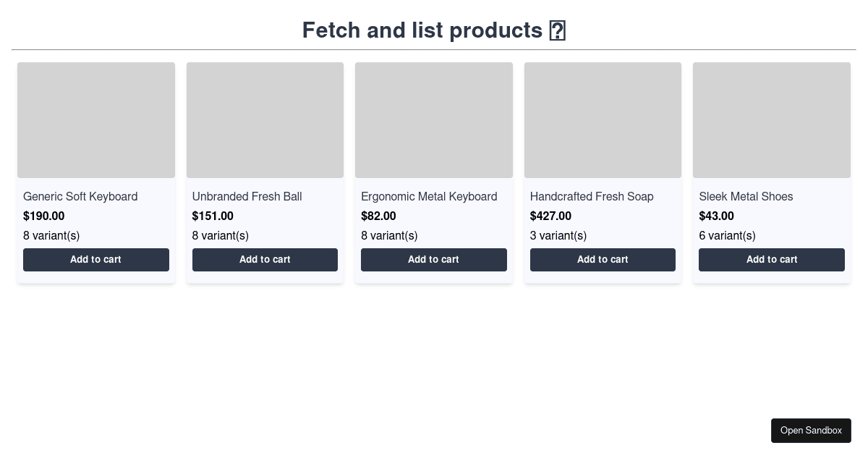Add Handcrafted Fresh Soap to cart

click(603, 260)
